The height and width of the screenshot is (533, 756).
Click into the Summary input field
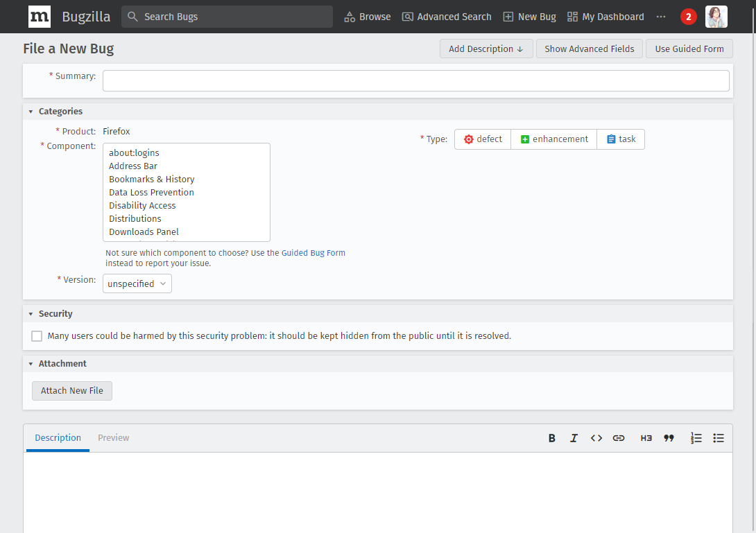415,81
